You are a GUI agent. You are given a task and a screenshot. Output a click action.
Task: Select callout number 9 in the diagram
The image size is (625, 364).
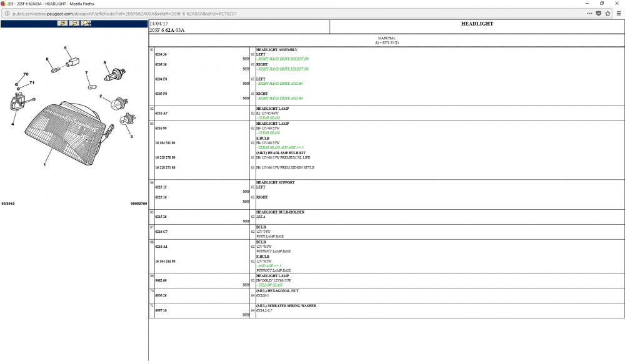pos(105,62)
